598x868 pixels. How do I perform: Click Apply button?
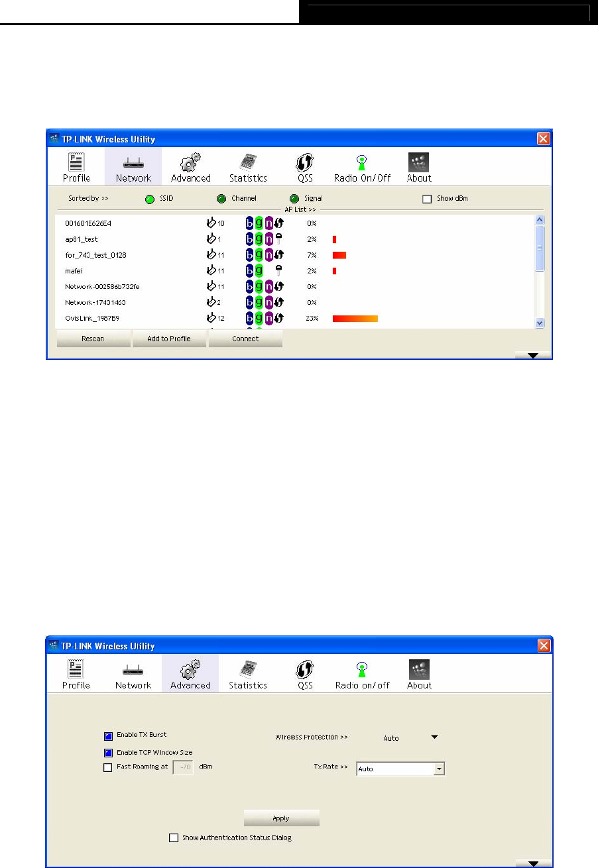[281, 818]
